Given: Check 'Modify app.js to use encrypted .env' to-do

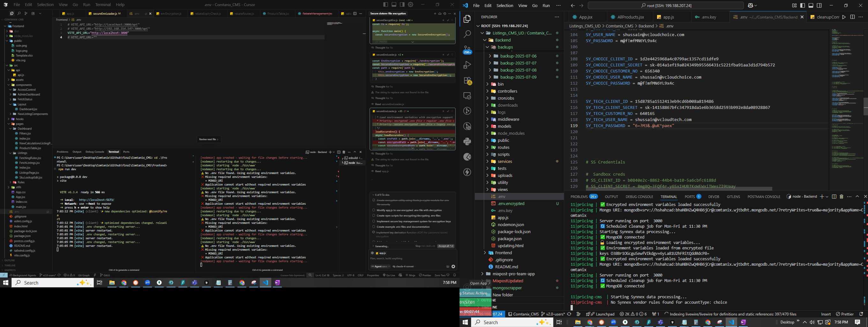Looking at the screenshot, I should click(x=373, y=210).
